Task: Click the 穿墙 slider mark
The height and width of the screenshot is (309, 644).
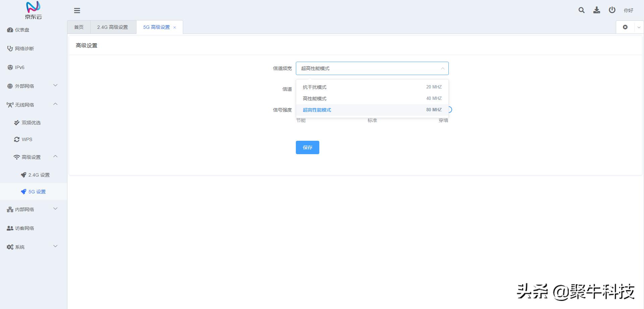Action: click(x=443, y=120)
